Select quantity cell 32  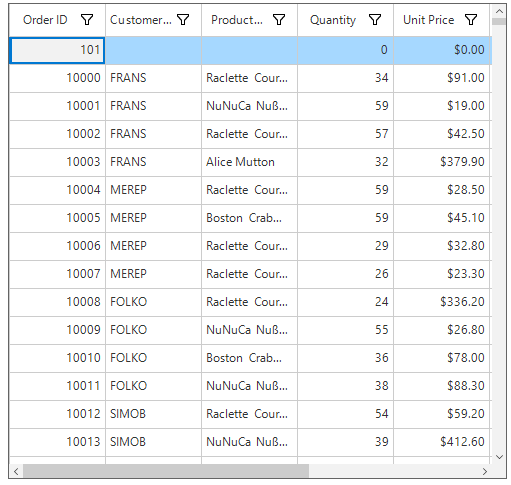click(345, 162)
